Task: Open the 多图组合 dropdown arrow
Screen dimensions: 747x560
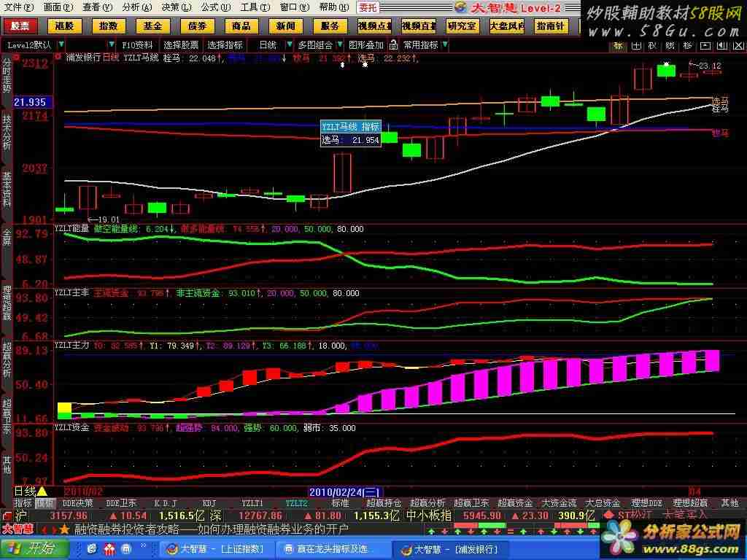Action: (340, 44)
